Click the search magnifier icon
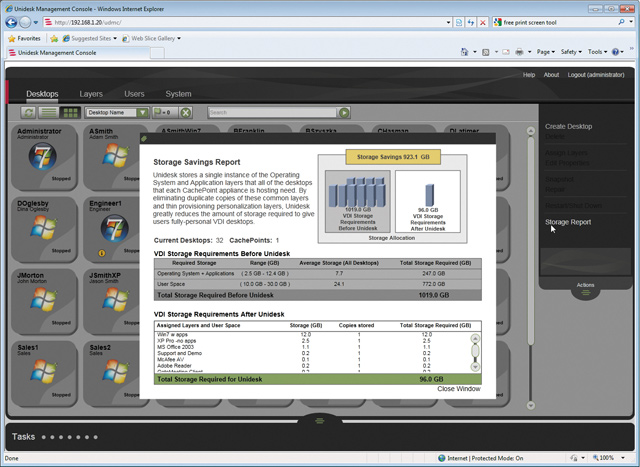This screenshot has height=467, width=640. [x=621, y=22]
